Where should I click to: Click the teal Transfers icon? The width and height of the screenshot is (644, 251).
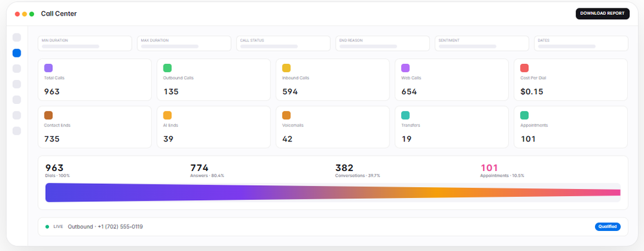point(405,115)
